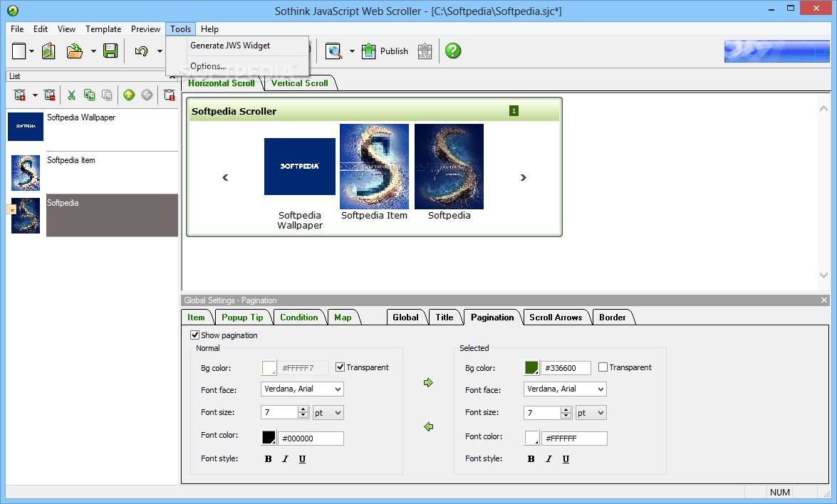Viewport: 837px width, 504px height.
Task: Move item up with green arrow icon
Action: 129,95
